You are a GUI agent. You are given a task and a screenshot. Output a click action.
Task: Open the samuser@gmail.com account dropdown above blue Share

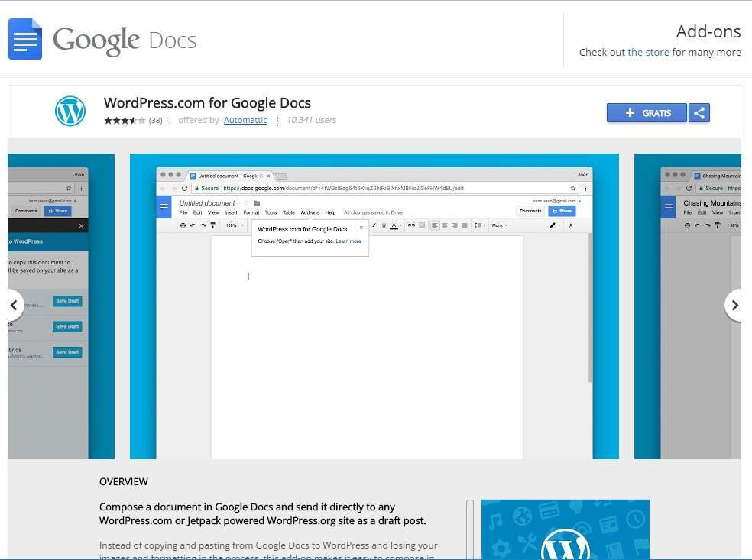point(556,201)
